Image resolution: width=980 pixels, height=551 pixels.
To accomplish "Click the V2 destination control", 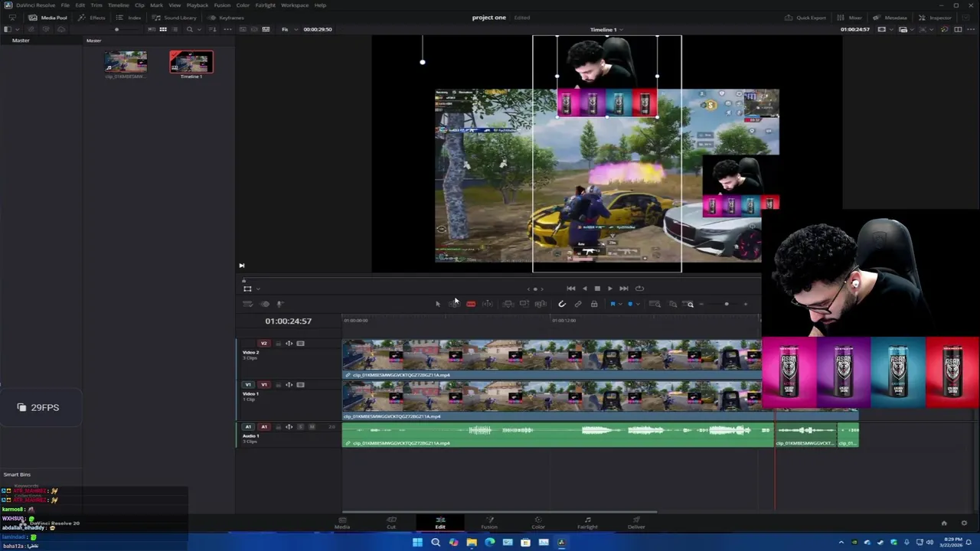I will [264, 344].
